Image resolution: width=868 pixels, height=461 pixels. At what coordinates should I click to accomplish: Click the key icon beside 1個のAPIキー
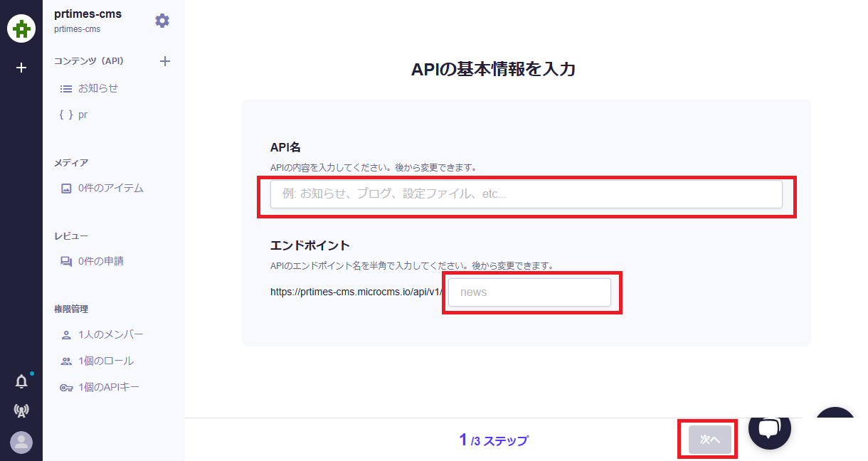tap(66, 388)
